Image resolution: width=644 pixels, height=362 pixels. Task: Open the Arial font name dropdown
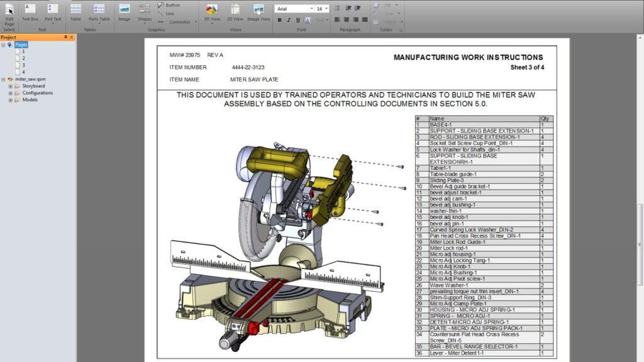coord(311,9)
